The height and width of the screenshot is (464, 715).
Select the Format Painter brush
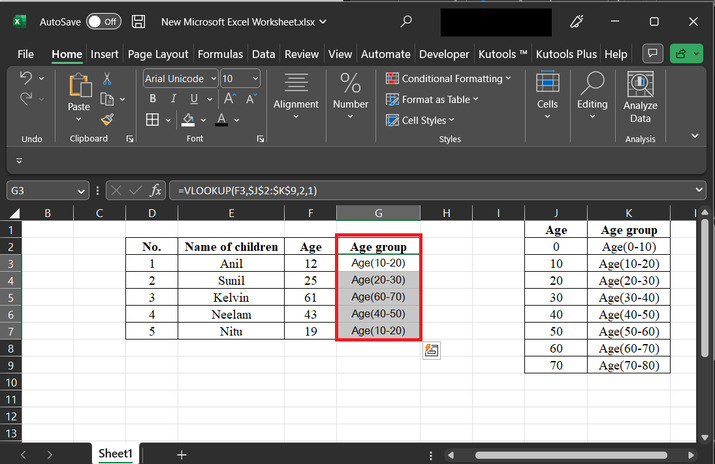point(107,119)
